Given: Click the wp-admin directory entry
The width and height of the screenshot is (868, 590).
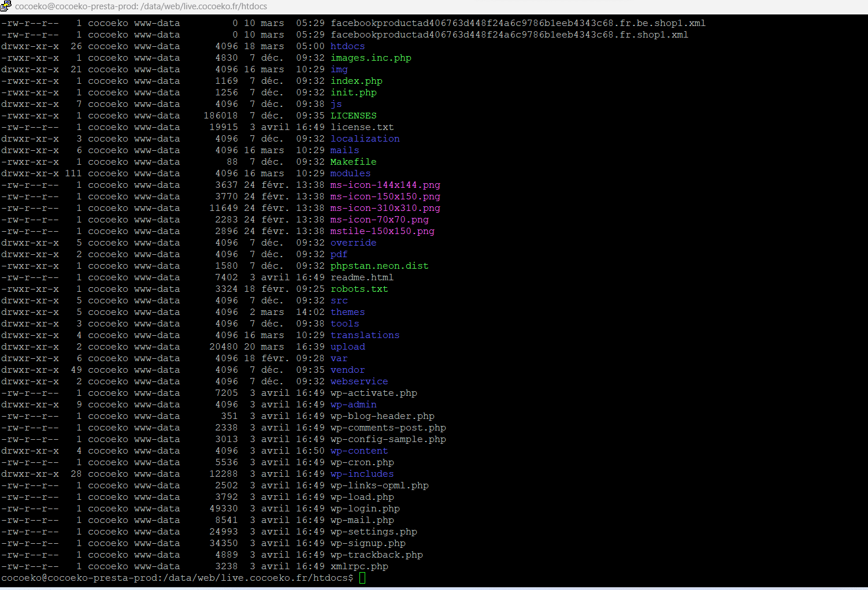Looking at the screenshot, I should [x=353, y=405].
